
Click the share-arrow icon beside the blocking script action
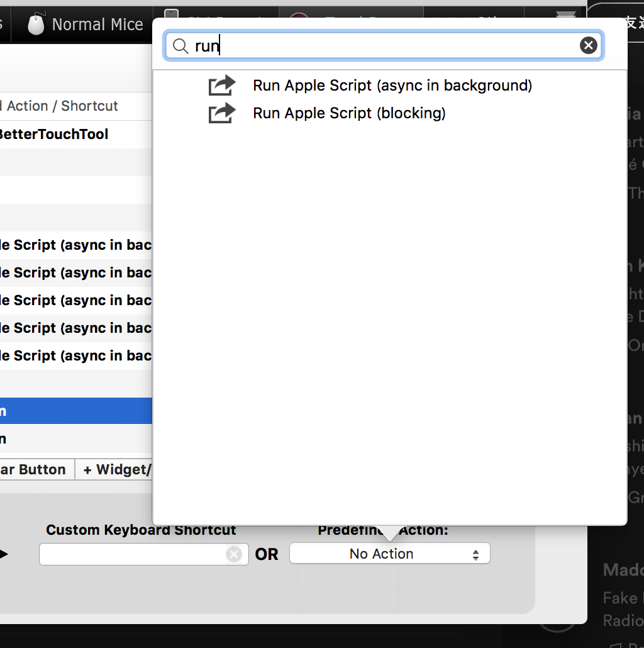click(x=222, y=113)
